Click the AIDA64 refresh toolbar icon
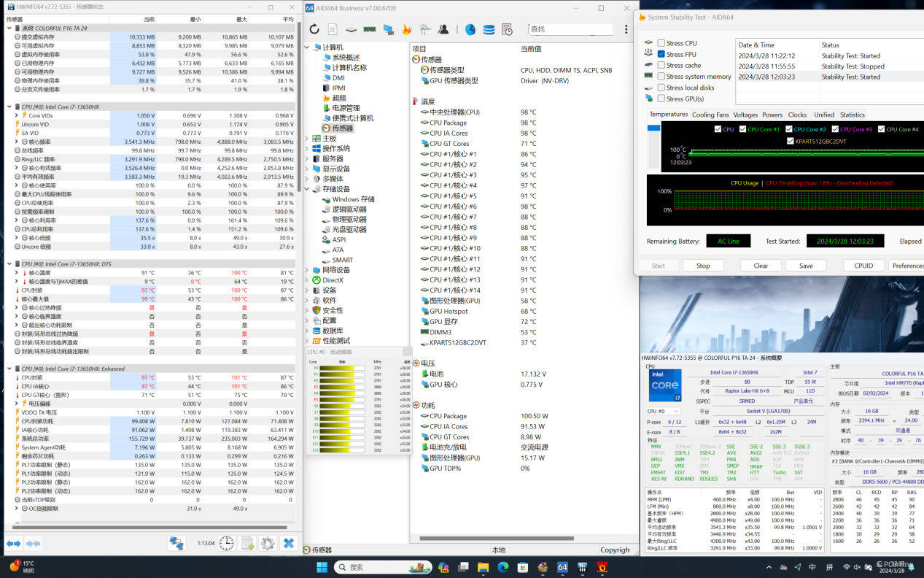 click(314, 29)
